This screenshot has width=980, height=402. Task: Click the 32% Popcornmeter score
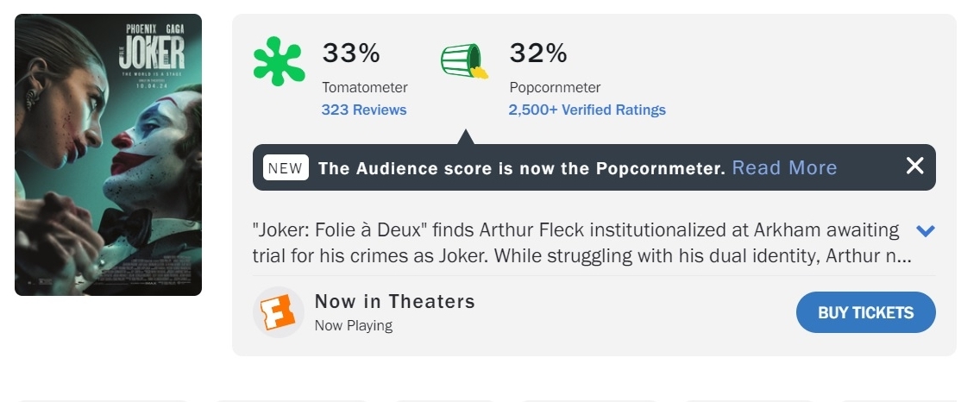538,53
